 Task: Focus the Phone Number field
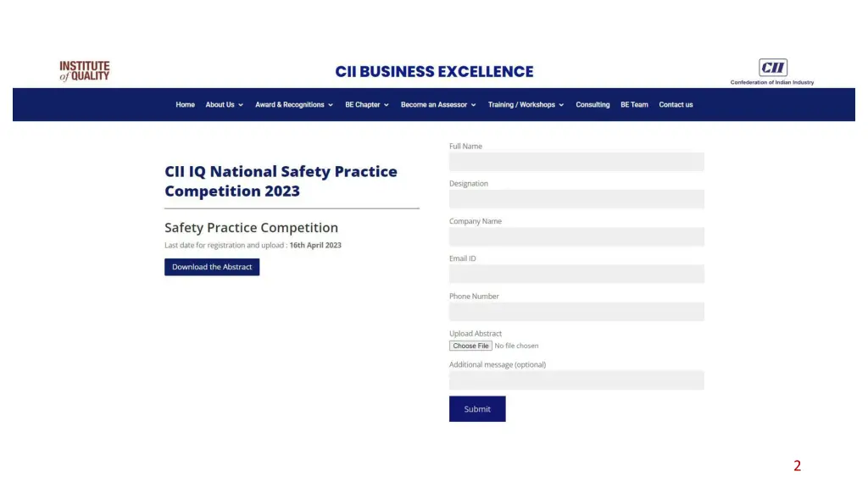(x=576, y=312)
